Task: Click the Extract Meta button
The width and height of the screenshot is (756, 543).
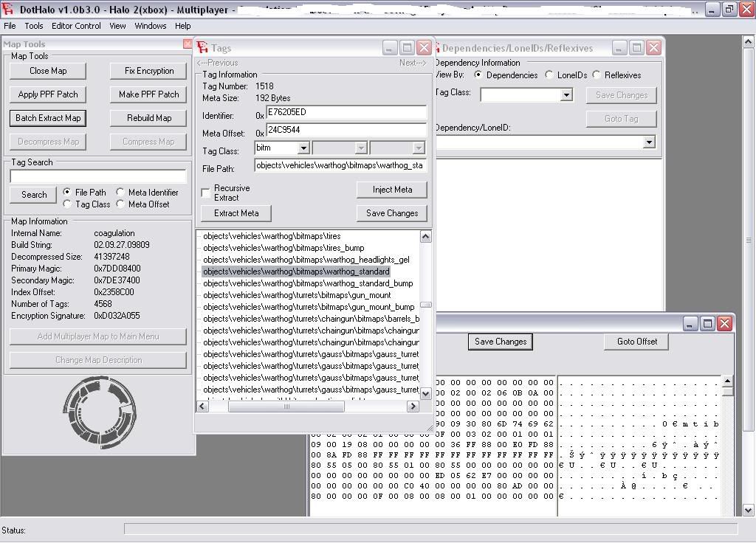Action: point(236,213)
